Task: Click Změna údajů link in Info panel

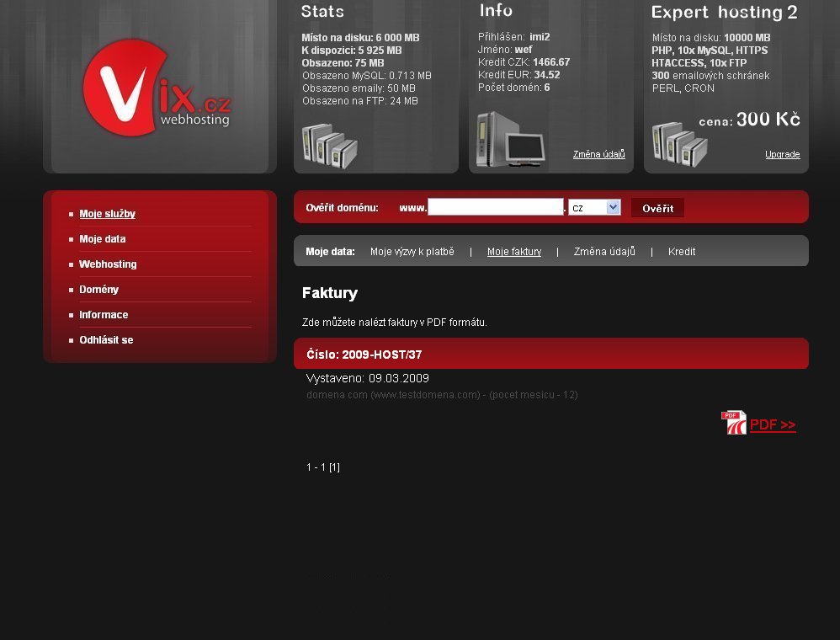Action: [598, 155]
